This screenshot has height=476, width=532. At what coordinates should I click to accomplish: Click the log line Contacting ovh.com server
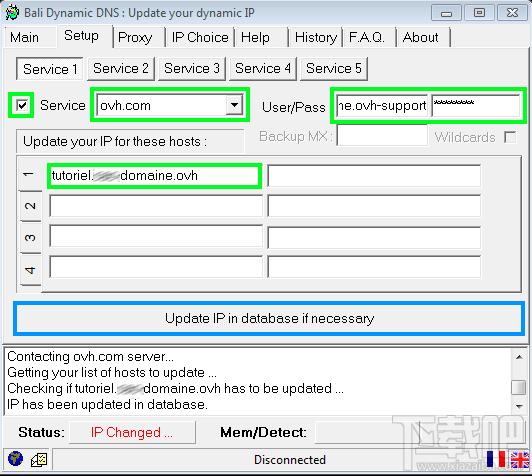click(x=91, y=357)
